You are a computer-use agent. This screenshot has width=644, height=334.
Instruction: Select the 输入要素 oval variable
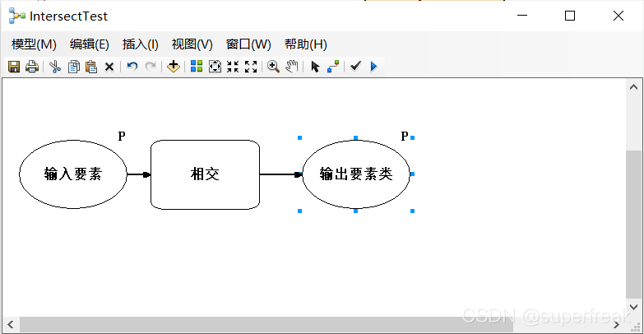pos(73,174)
